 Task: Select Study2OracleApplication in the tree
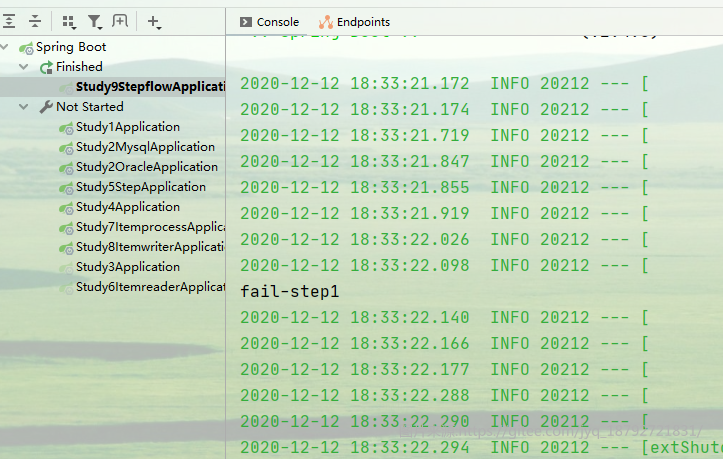[x=147, y=167]
